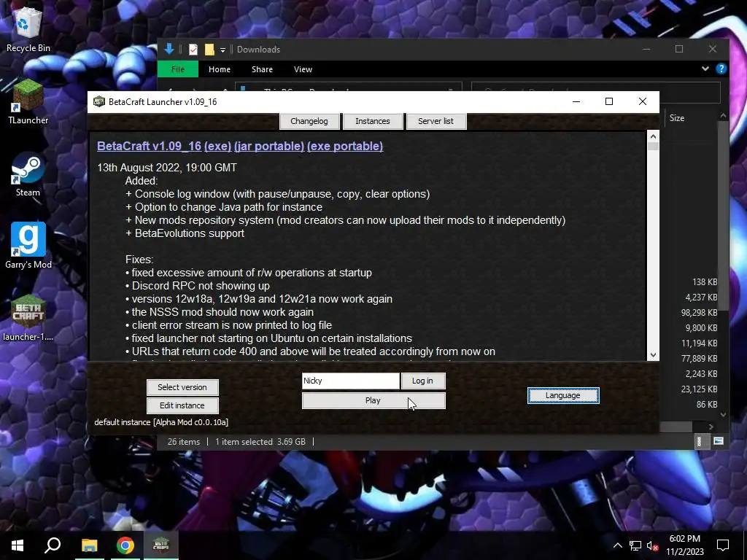Click the Properties checkmark quick access icon
The height and width of the screenshot is (560, 747).
193,49
